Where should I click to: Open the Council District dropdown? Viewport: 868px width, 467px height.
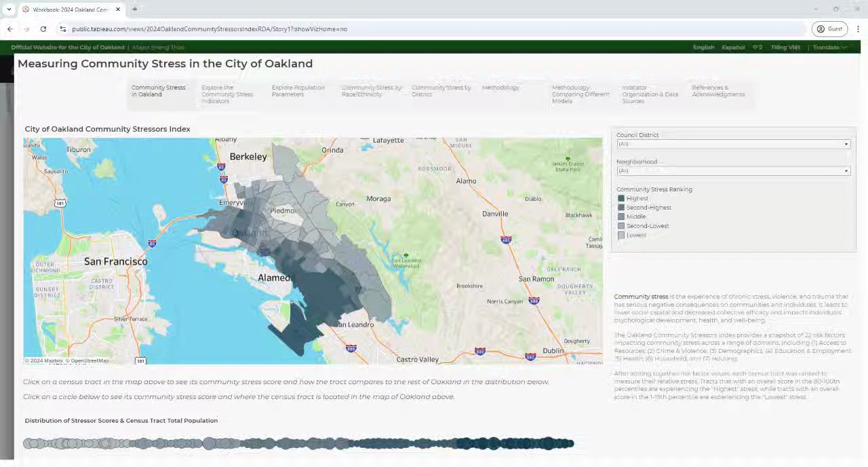pos(733,144)
